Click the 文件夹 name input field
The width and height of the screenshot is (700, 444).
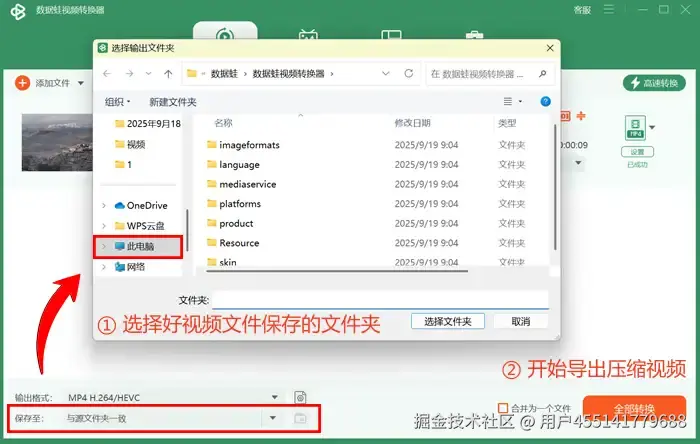click(x=380, y=300)
